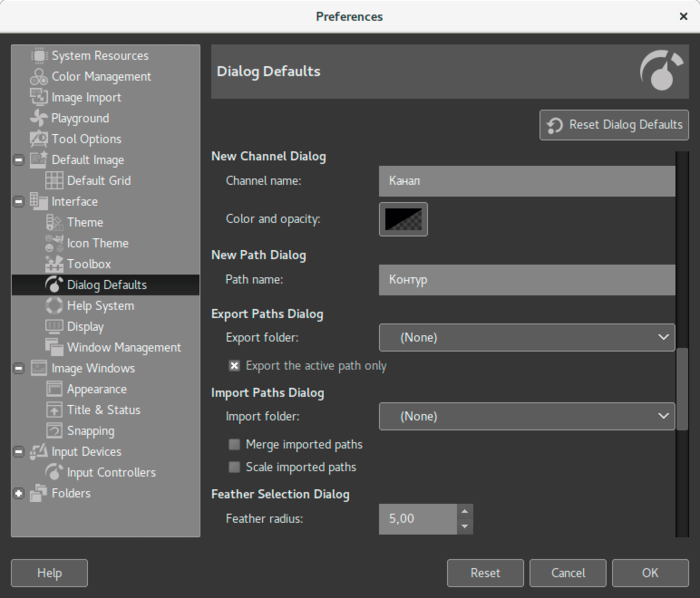Click the Reset Dialog Defaults button
The height and width of the screenshot is (598, 700).
[614, 125]
